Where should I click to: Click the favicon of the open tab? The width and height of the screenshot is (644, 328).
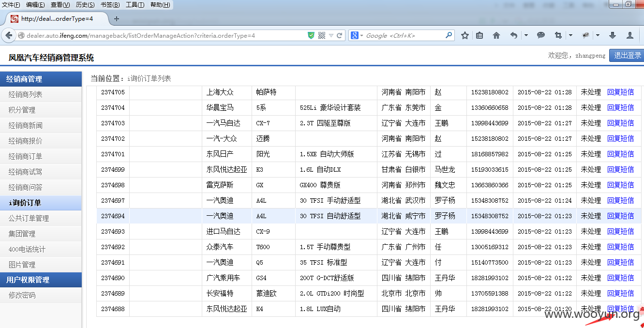tap(15, 19)
